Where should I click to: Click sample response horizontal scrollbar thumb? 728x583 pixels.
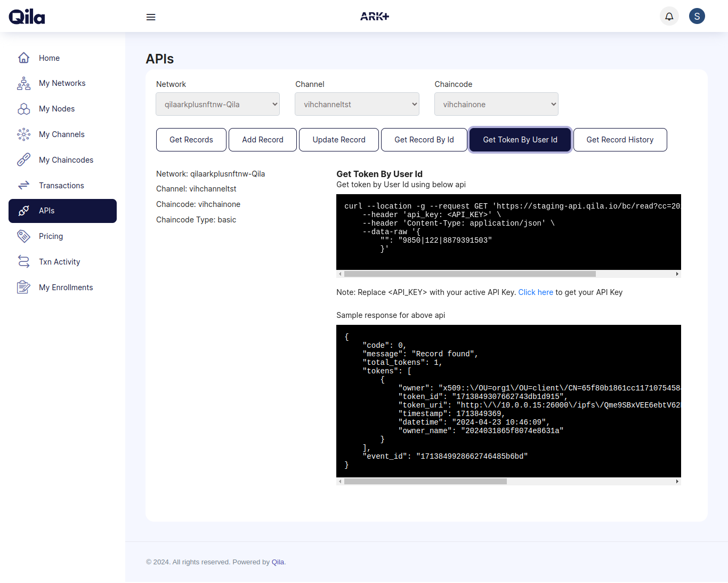[425, 482]
